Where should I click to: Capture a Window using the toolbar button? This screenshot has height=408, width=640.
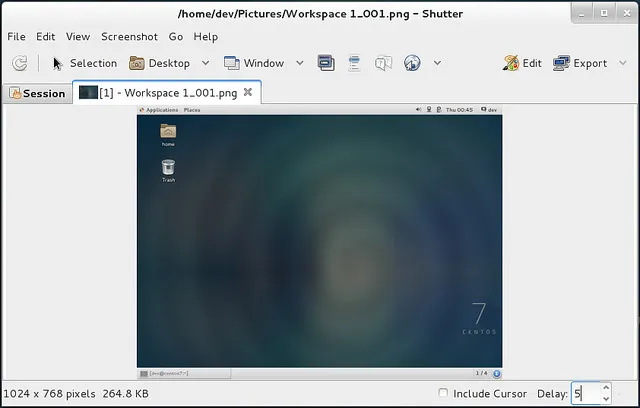(254, 63)
